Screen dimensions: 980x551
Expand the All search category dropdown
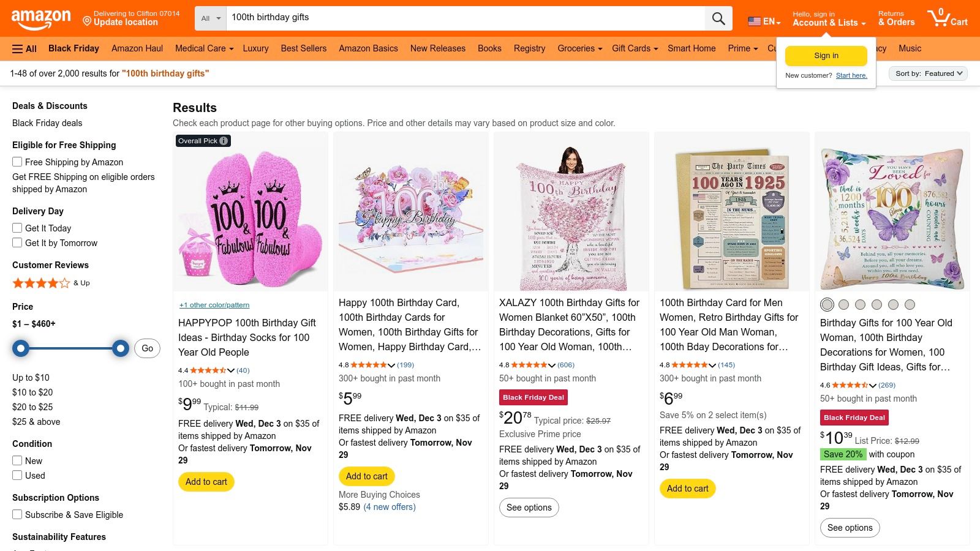coord(209,18)
